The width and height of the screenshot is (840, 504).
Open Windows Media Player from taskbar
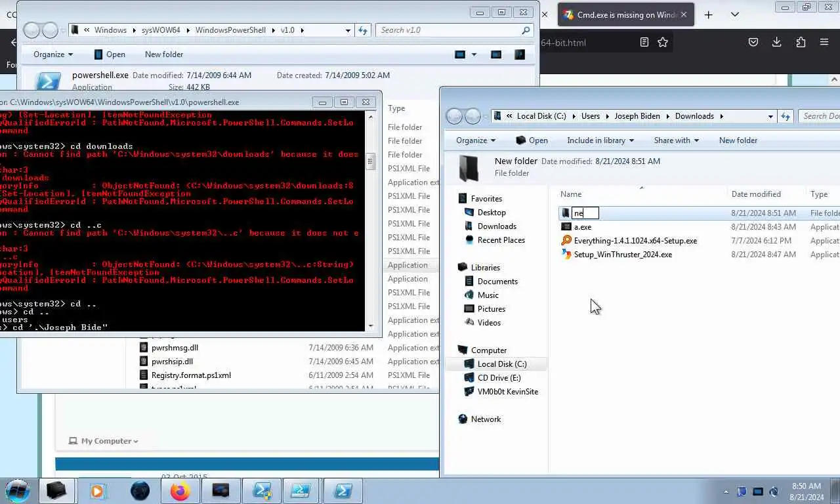click(97, 490)
